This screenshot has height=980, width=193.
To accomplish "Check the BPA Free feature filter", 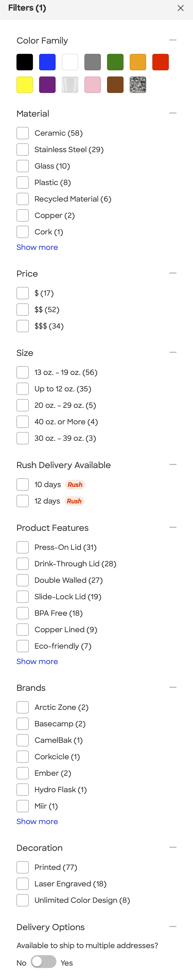I will [22, 613].
